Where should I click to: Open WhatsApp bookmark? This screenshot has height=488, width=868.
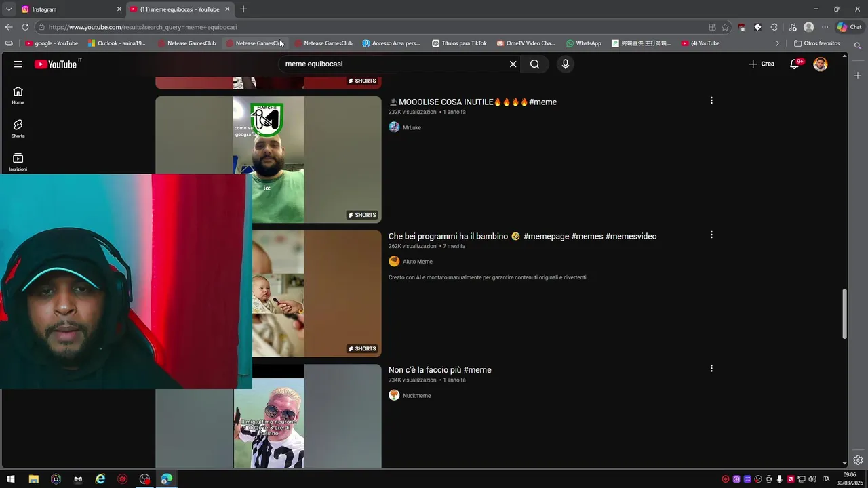click(584, 43)
